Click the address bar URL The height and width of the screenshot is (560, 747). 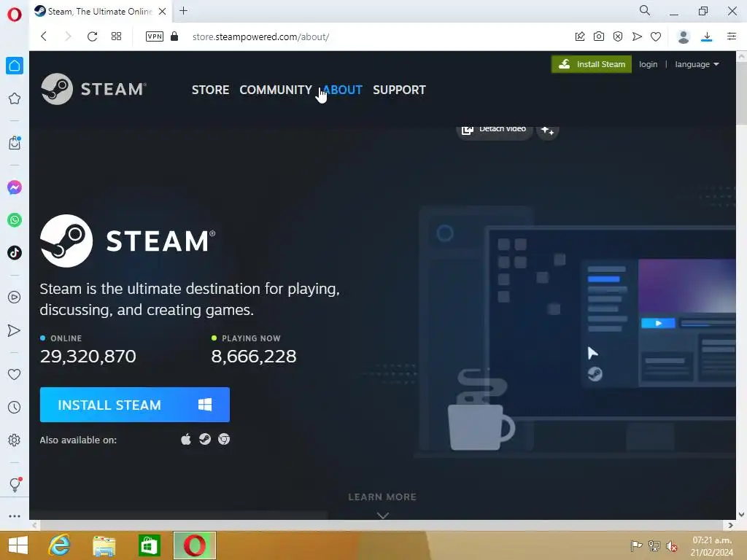coord(260,36)
